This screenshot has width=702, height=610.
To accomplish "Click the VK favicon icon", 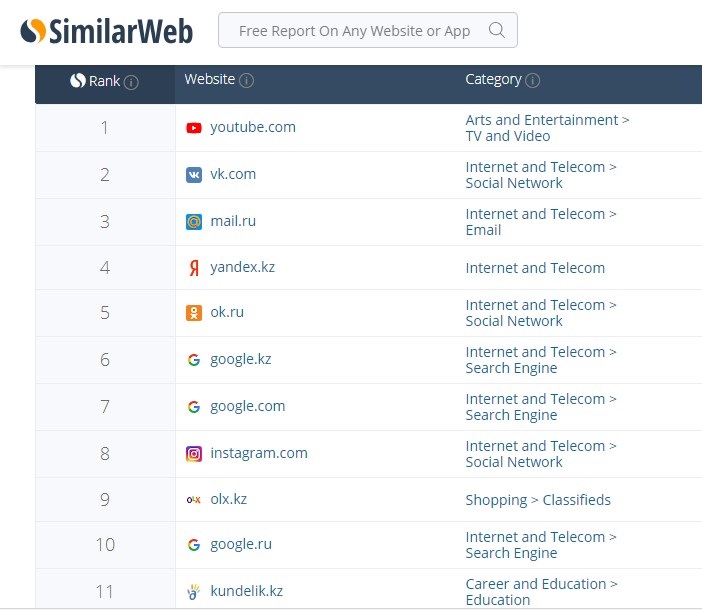I will 194,175.
